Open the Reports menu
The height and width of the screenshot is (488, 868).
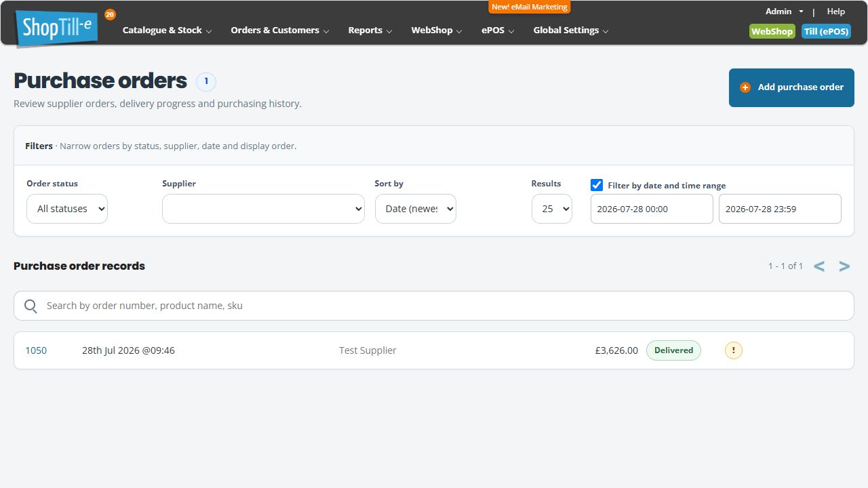tap(370, 30)
